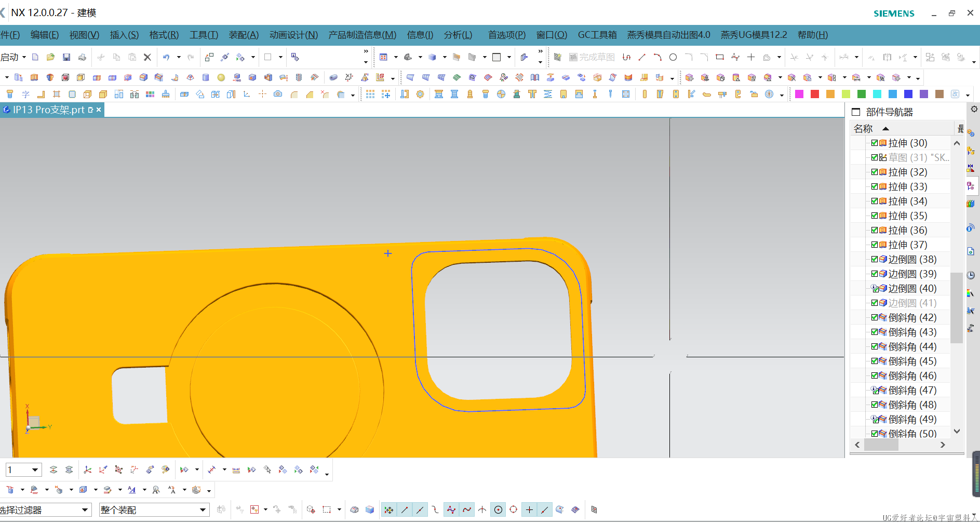
Task: Open 燕秀UG模具12.2 menu
Action: (x=754, y=35)
